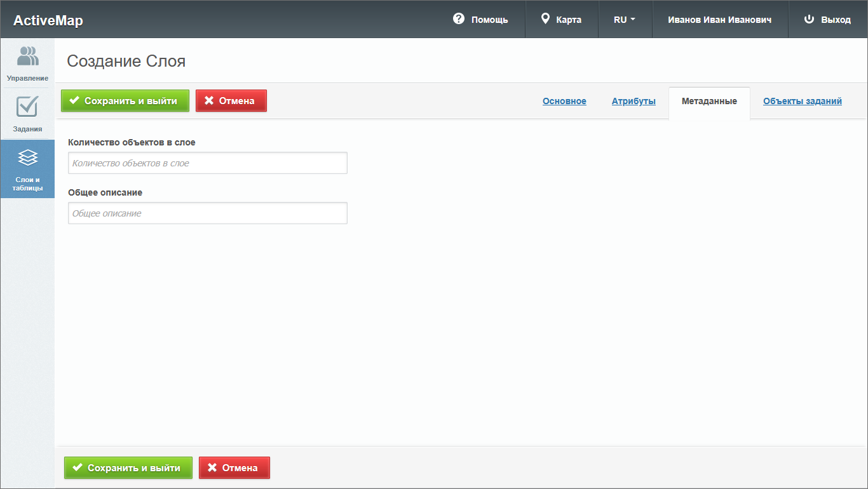Switch to the Атрибуты tab
This screenshot has width=868, height=489.
click(634, 101)
